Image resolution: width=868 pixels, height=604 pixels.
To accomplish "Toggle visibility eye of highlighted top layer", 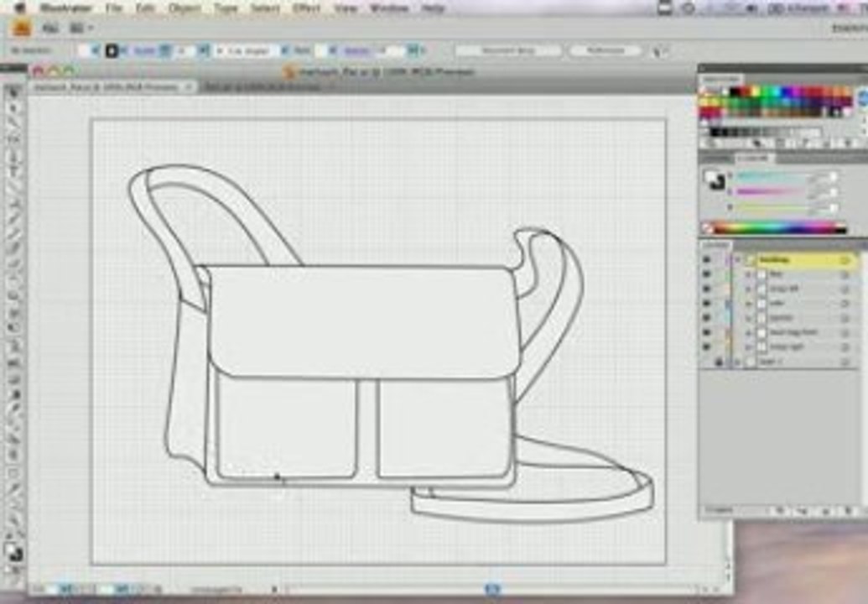I will pos(706,260).
